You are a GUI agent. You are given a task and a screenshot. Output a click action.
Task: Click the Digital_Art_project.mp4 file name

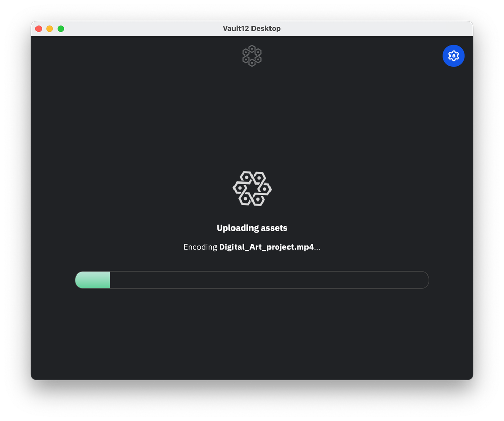[266, 247]
